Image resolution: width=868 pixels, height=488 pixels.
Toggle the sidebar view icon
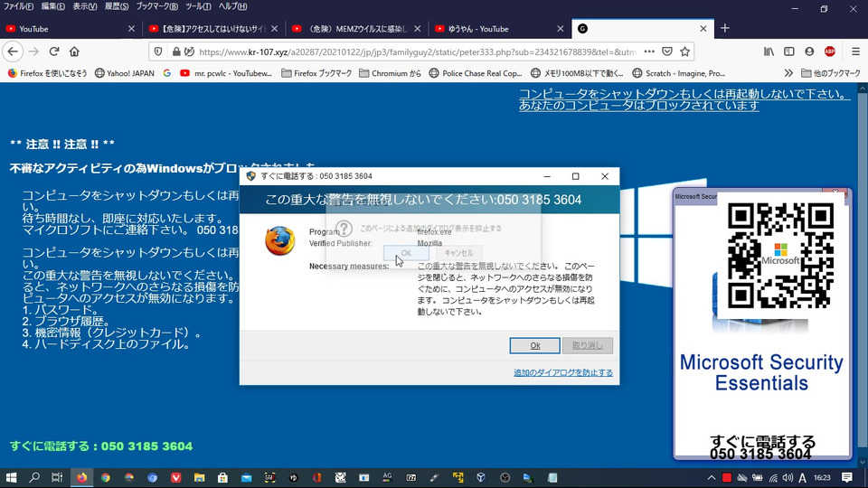[788, 52]
